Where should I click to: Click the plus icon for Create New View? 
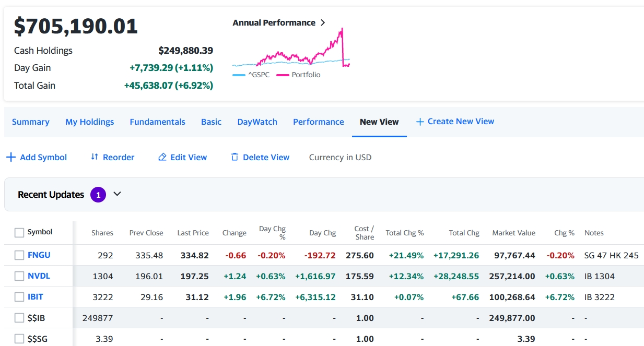pos(420,122)
